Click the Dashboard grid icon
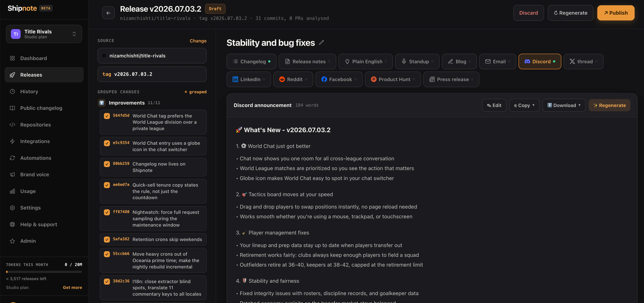 click(12, 58)
